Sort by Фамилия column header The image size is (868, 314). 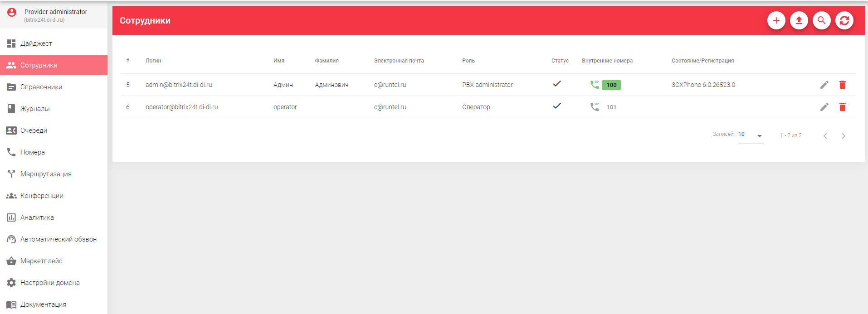click(x=327, y=61)
